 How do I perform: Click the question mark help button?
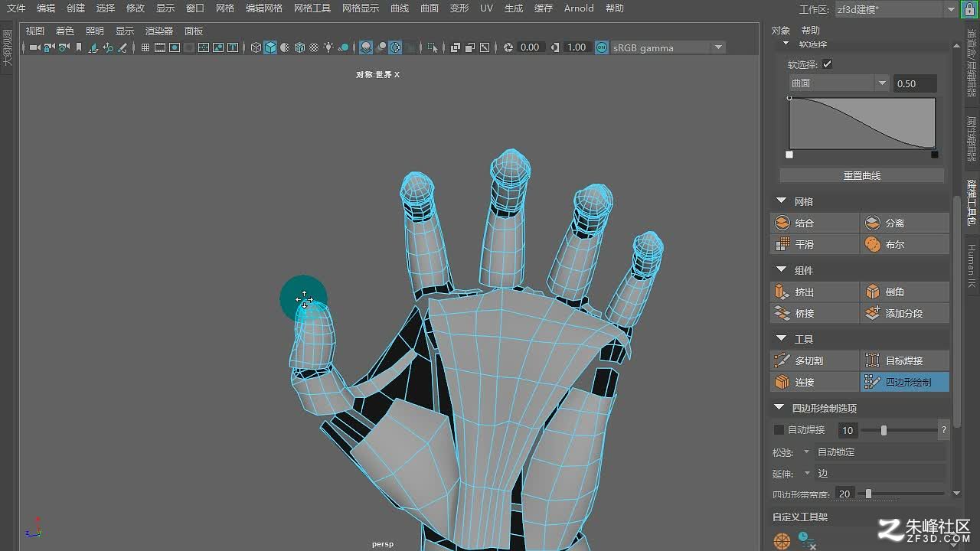(x=944, y=430)
